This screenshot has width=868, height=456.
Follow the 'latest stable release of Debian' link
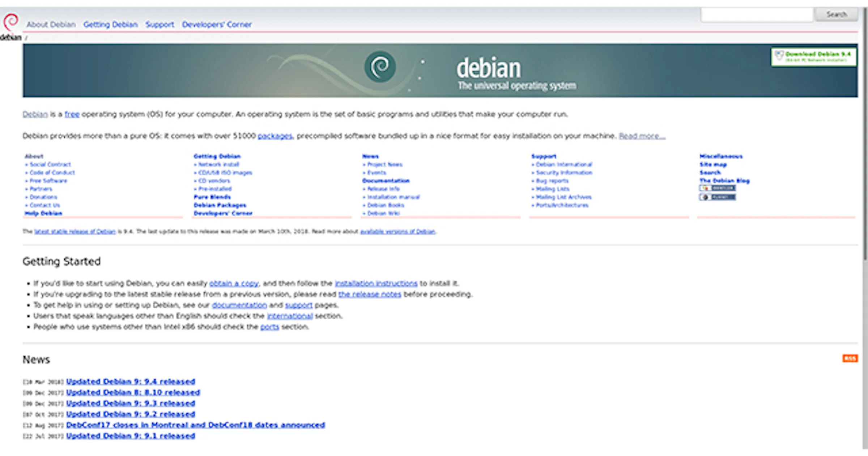click(75, 232)
